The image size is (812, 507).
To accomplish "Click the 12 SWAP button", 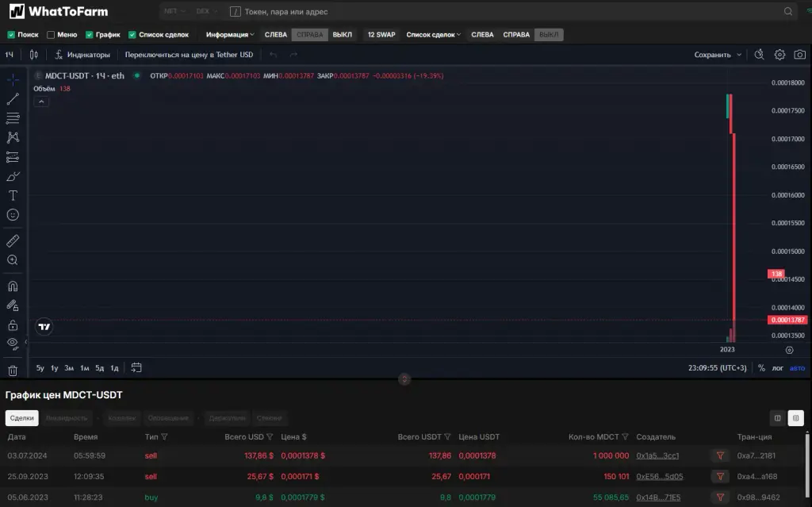I will click(381, 35).
